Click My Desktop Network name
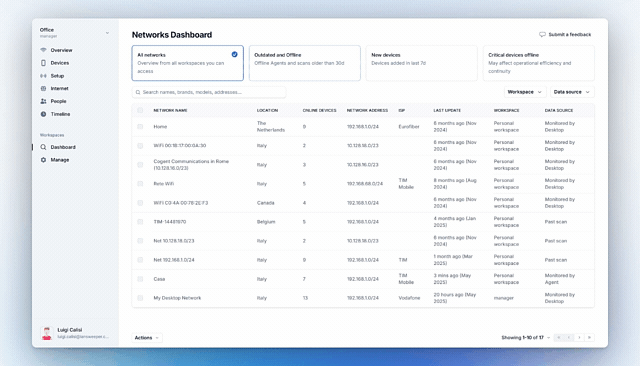Viewport: 640px width, 366px height. [177, 298]
